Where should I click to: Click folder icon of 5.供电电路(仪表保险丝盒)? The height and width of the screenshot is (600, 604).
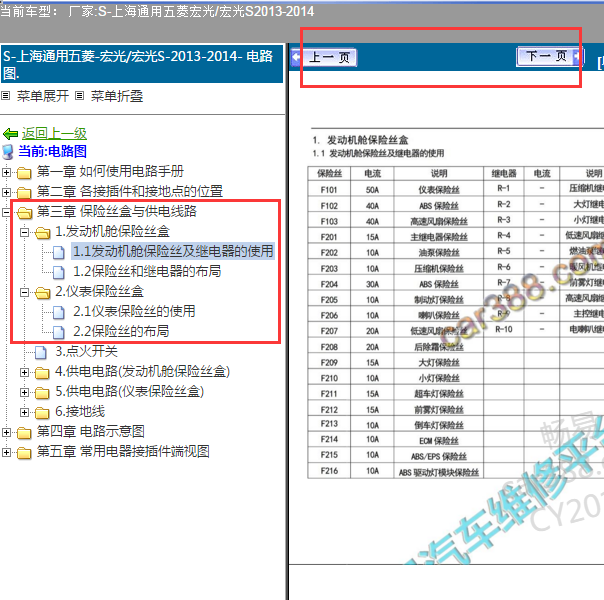point(42,393)
